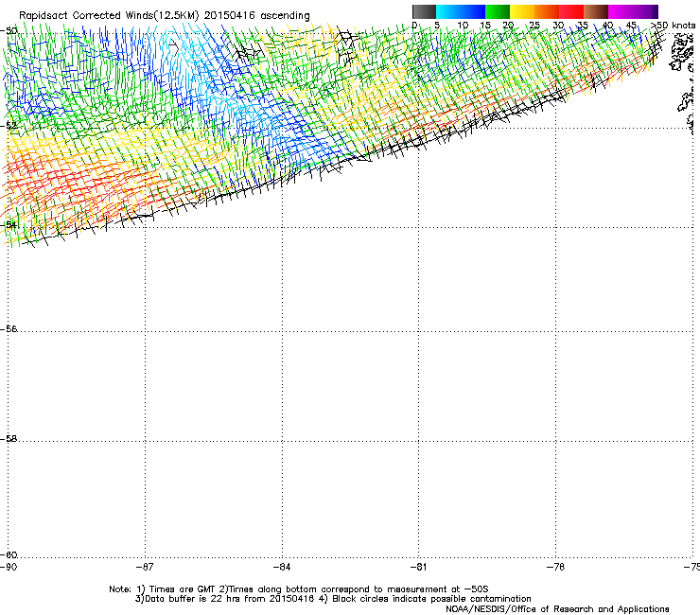Click the yellow 20-25 knots color segment
This screenshot has height=615, width=700.
(522, 11)
